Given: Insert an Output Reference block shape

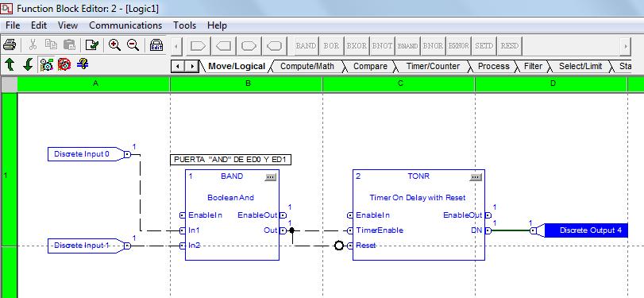Looking at the screenshot, I should [224, 46].
